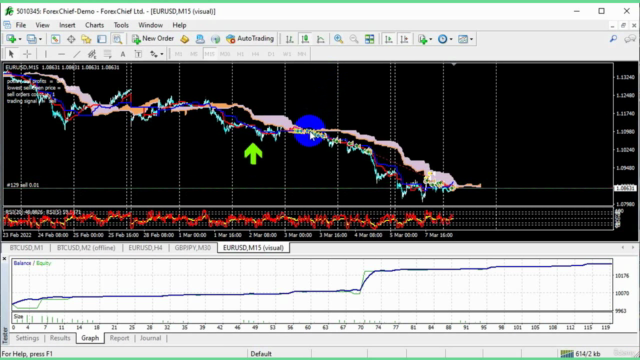Viewport: 640px width, 360px height.
Task: Toggle the Market Watch window
Action: (56, 39)
